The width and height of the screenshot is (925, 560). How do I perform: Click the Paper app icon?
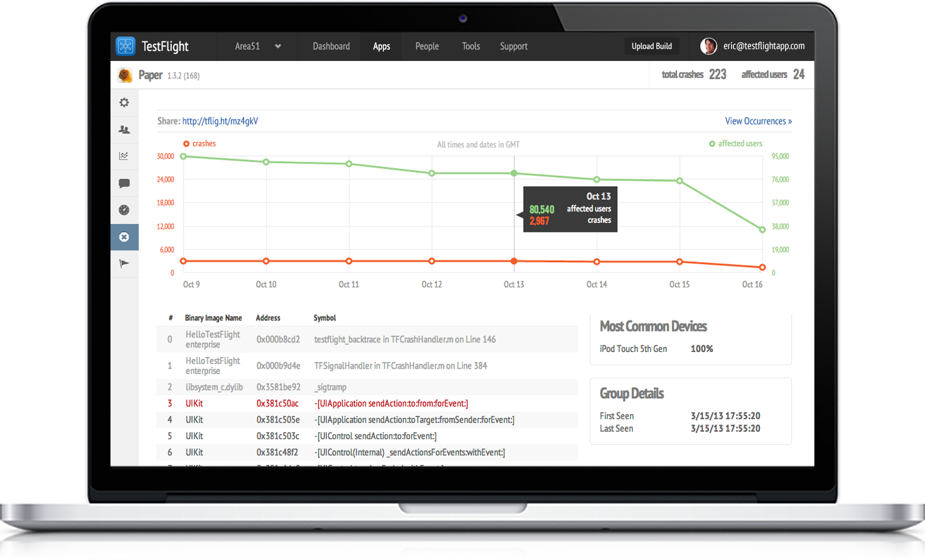click(x=125, y=76)
